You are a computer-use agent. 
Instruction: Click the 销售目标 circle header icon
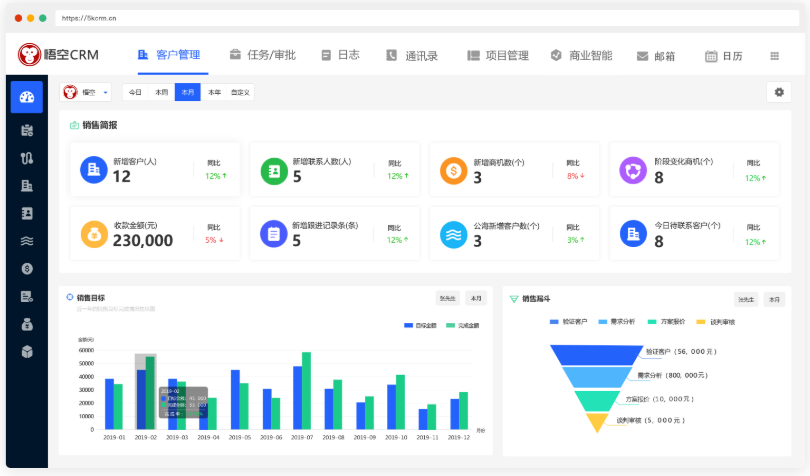coord(70,297)
